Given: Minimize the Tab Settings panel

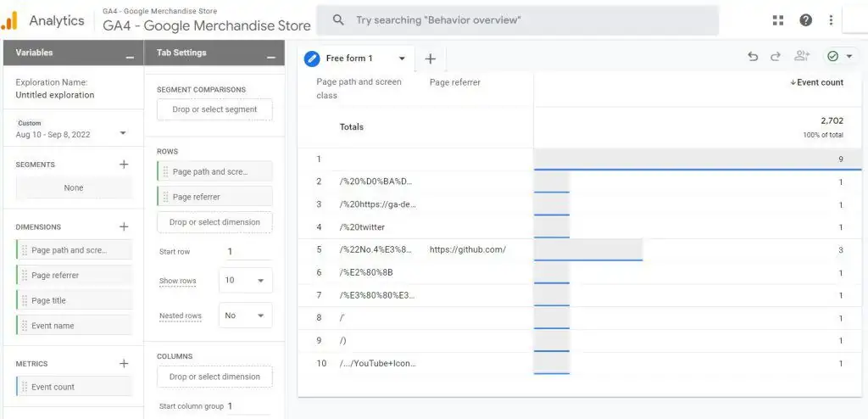Looking at the screenshot, I should click(x=270, y=56).
